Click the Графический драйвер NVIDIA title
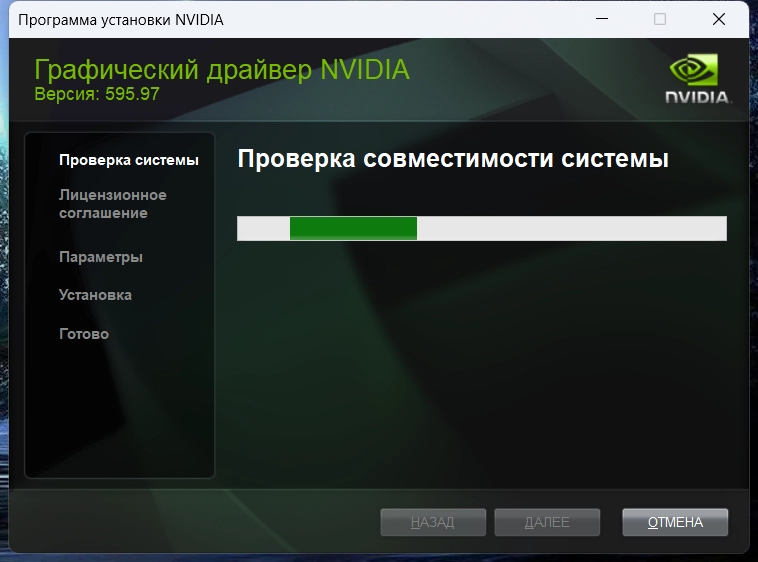 [222, 70]
